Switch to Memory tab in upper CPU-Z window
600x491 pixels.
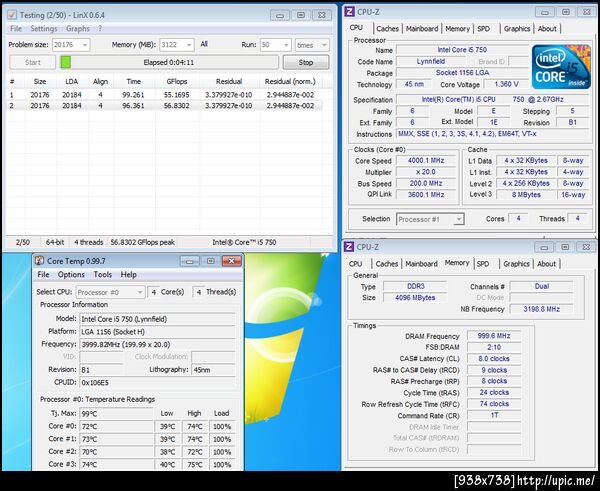pos(457,29)
